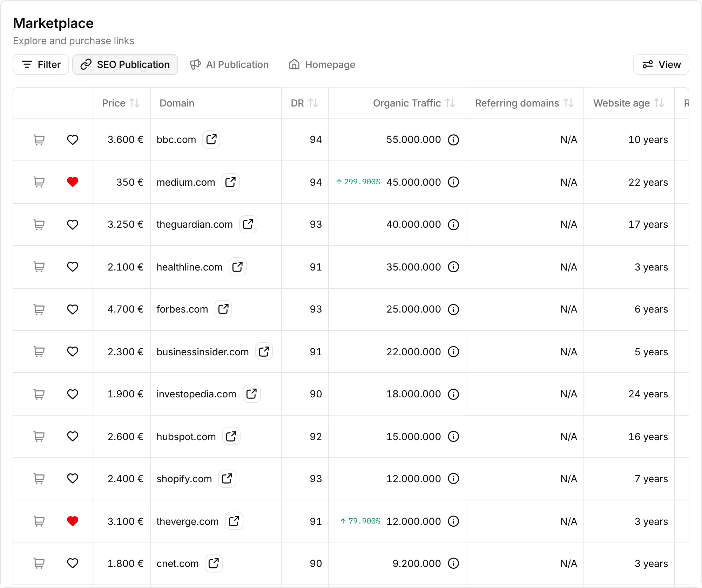Viewport: 702px width, 588px height.
Task: Show traffic info for theverge.com
Action: pos(453,521)
